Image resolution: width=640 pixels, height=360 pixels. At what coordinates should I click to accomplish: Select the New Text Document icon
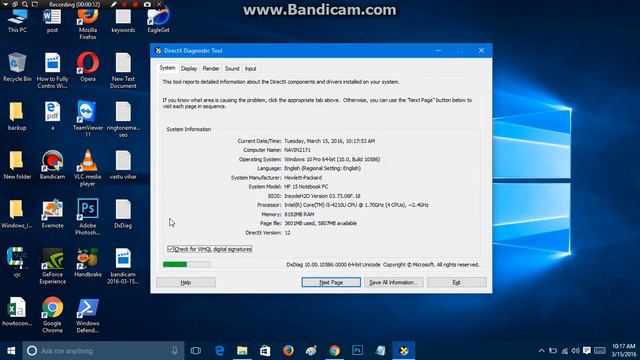(123, 71)
